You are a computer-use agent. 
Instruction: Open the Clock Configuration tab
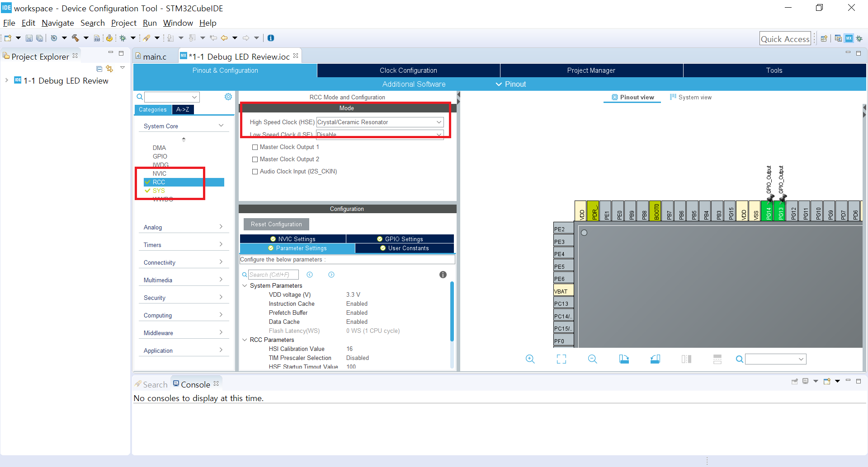(x=409, y=70)
